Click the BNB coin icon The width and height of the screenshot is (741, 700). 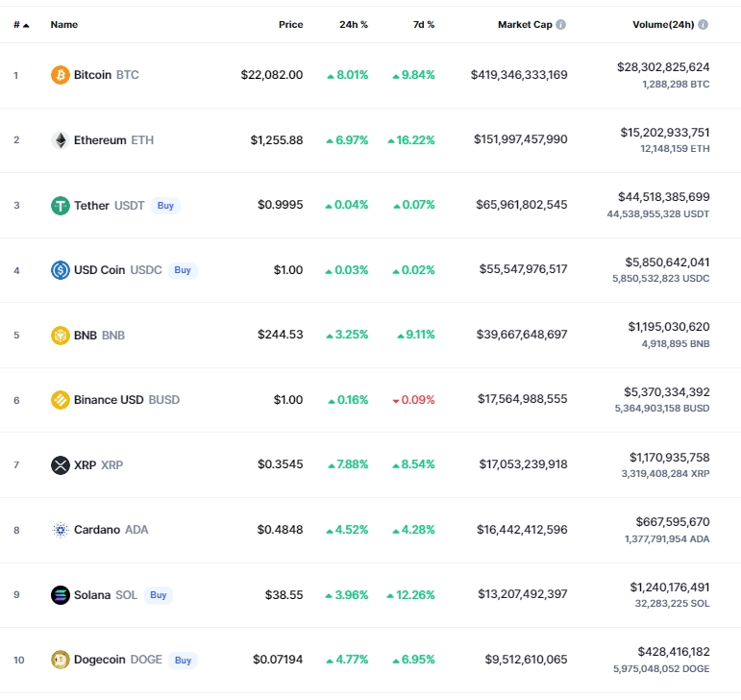[x=60, y=336]
